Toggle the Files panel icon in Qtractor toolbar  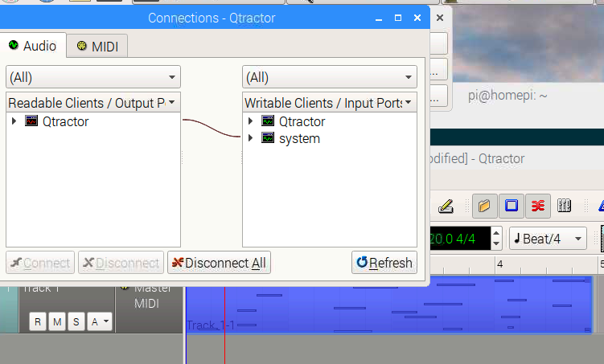tap(484, 206)
